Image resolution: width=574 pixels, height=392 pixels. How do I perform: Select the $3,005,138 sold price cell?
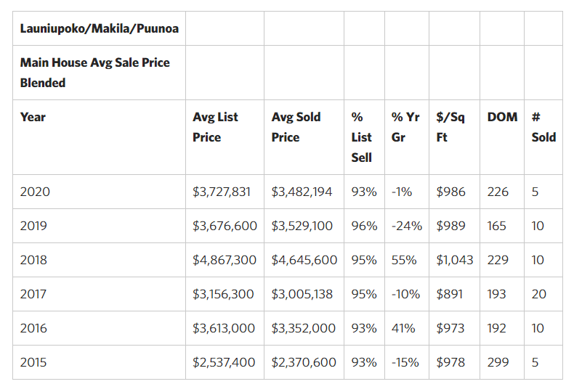(x=302, y=294)
